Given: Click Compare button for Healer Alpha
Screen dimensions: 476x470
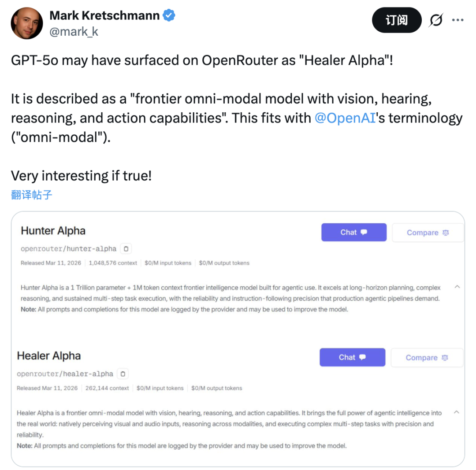Looking at the screenshot, I should pos(427,357).
